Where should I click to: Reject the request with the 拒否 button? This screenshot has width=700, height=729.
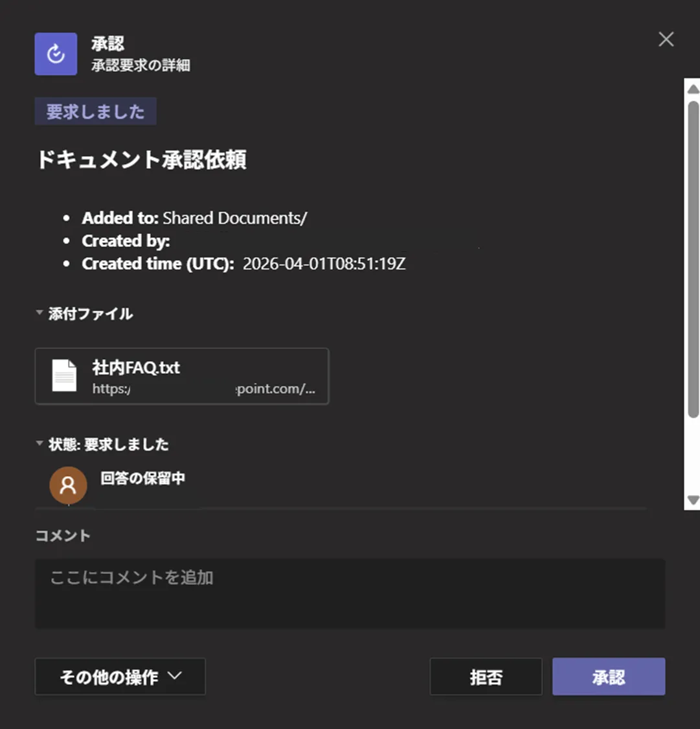[486, 676]
